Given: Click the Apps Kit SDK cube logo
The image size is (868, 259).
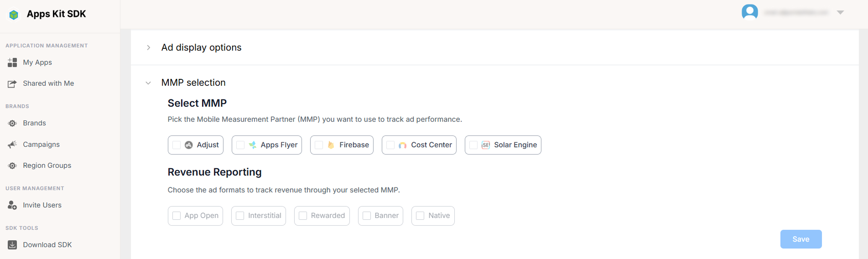Looking at the screenshot, I should pos(14,15).
